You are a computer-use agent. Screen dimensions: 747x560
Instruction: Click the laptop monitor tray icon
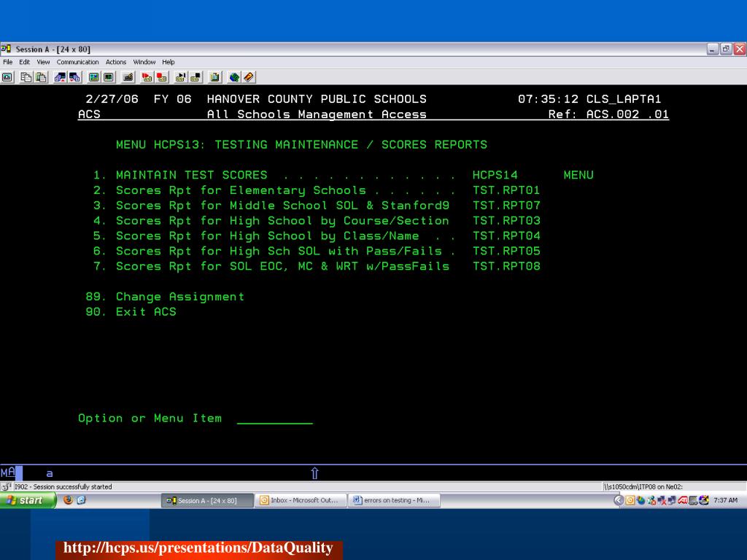click(693, 500)
